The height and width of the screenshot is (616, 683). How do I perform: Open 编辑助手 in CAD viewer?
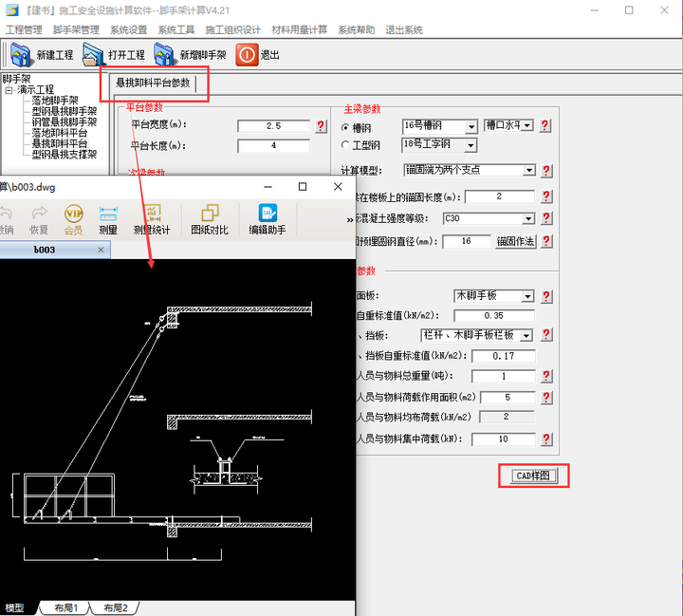(x=268, y=219)
